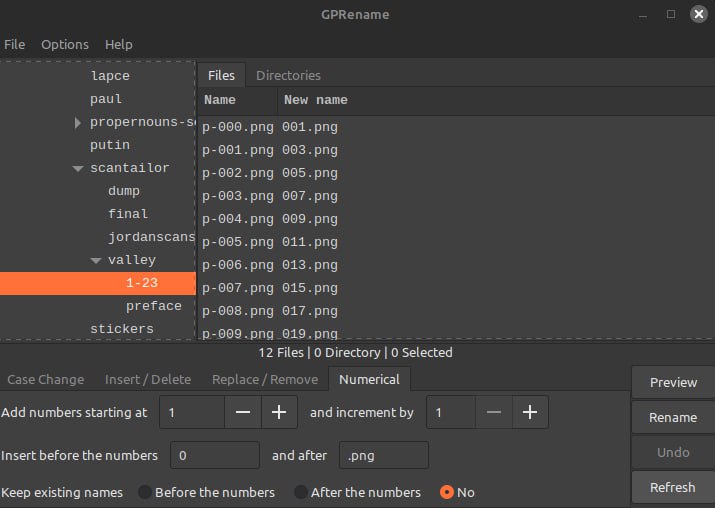Select file p-007.png

[x=238, y=288]
